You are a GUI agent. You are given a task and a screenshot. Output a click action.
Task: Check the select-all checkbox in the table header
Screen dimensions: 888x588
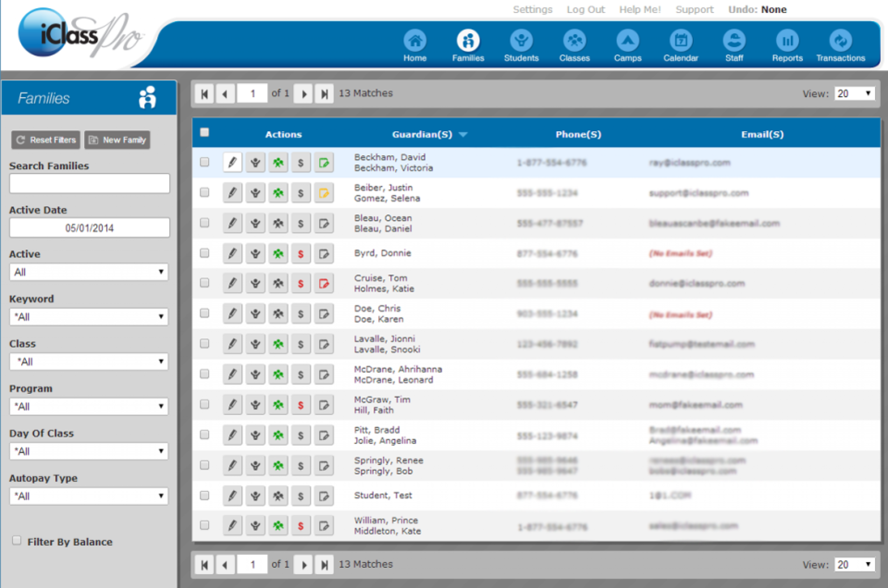coord(204,131)
